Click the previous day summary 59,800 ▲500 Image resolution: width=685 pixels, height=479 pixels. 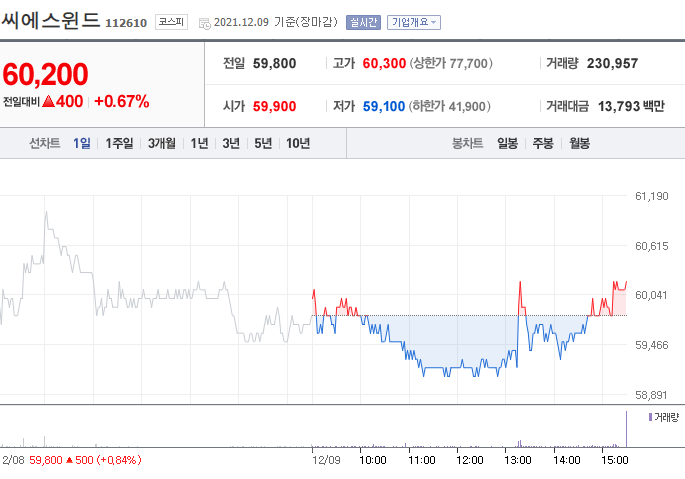[85, 460]
